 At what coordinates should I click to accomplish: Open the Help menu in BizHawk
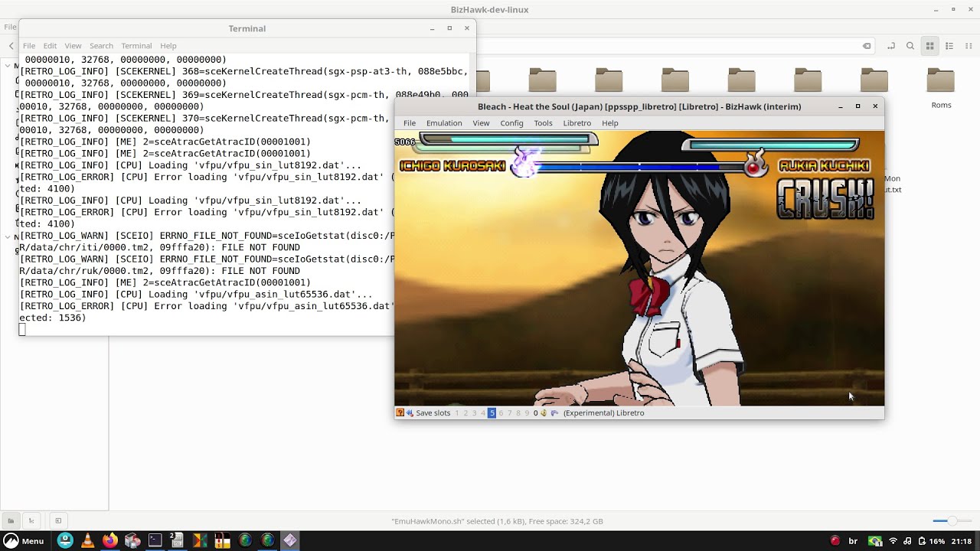609,123
